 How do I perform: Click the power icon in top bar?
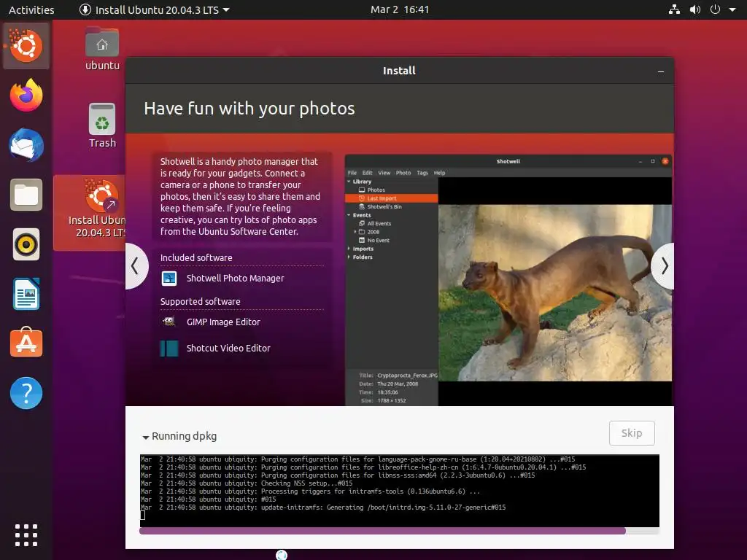tap(715, 9)
